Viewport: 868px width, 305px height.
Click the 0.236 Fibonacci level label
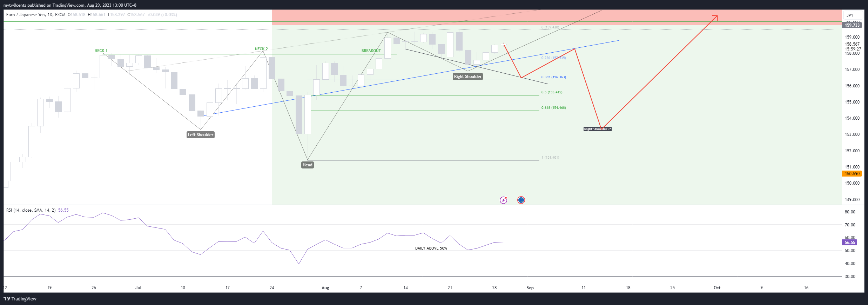coord(553,58)
